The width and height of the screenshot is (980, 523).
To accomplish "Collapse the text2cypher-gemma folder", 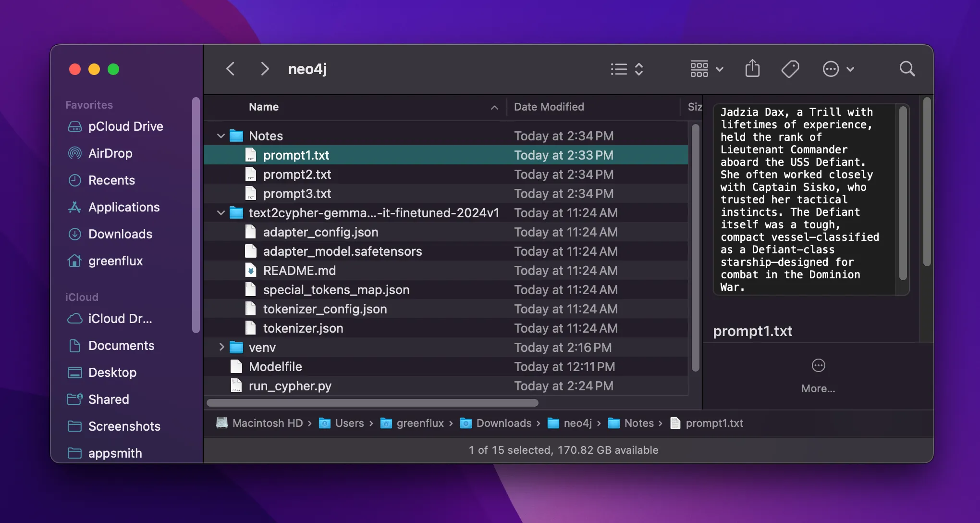I will pos(221,212).
